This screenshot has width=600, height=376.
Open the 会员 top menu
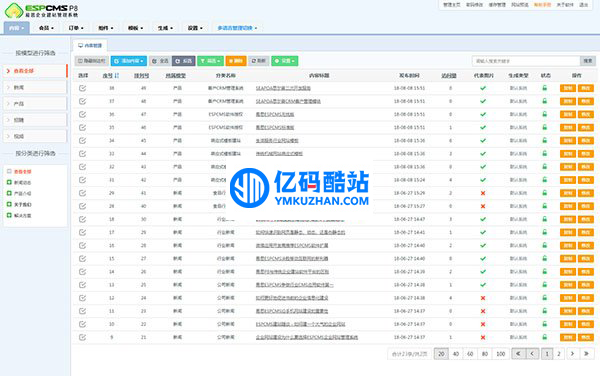click(46, 28)
